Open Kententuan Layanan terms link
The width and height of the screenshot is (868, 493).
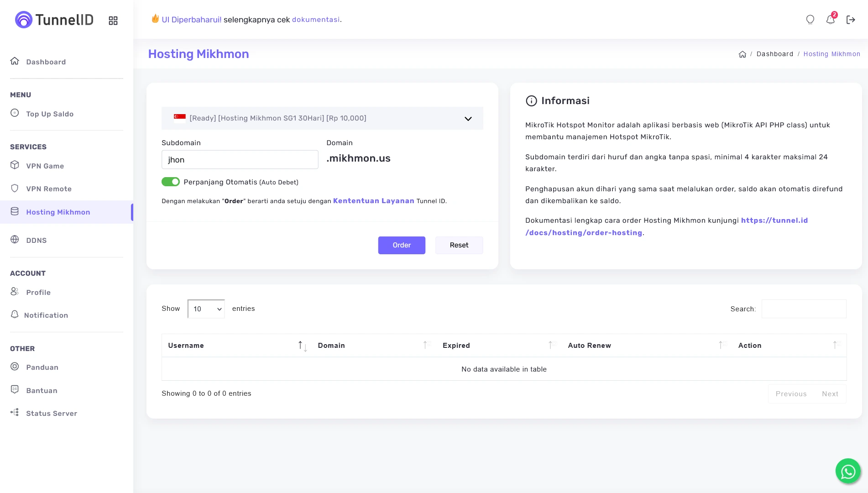coord(374,201)
